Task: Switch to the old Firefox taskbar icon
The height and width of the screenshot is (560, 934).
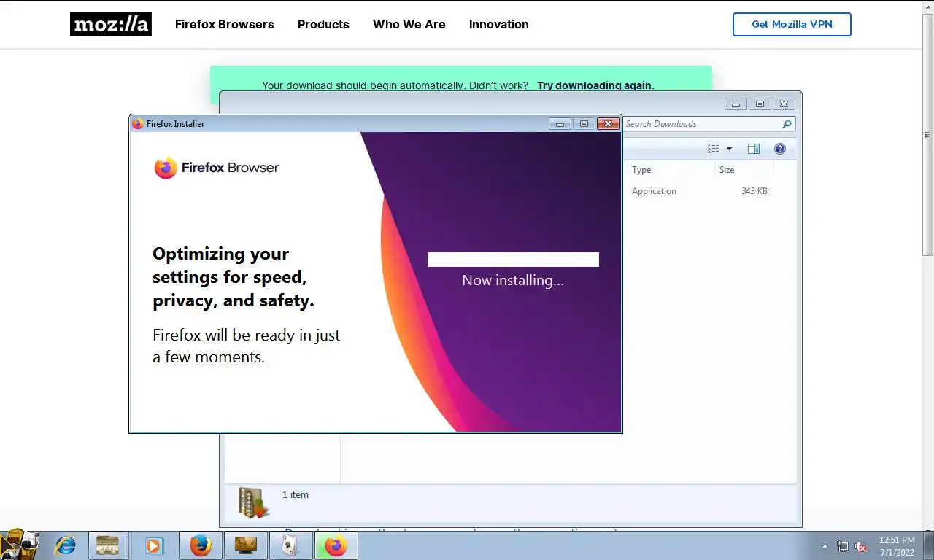Action: pyautogui.click(x=200, y=545)
